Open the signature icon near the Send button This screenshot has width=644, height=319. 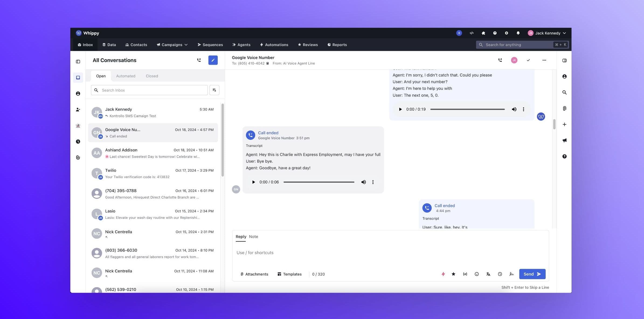point(511,274)
